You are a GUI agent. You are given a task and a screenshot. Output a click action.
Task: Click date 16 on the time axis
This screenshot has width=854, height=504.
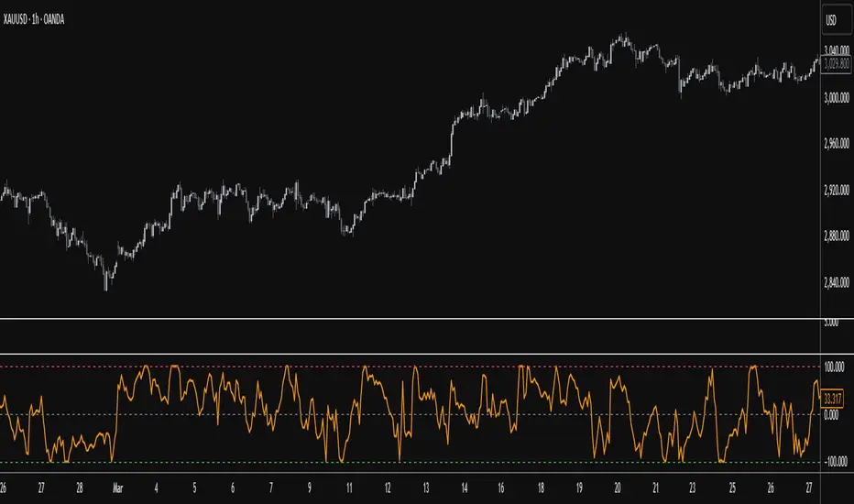pos(501,488)
